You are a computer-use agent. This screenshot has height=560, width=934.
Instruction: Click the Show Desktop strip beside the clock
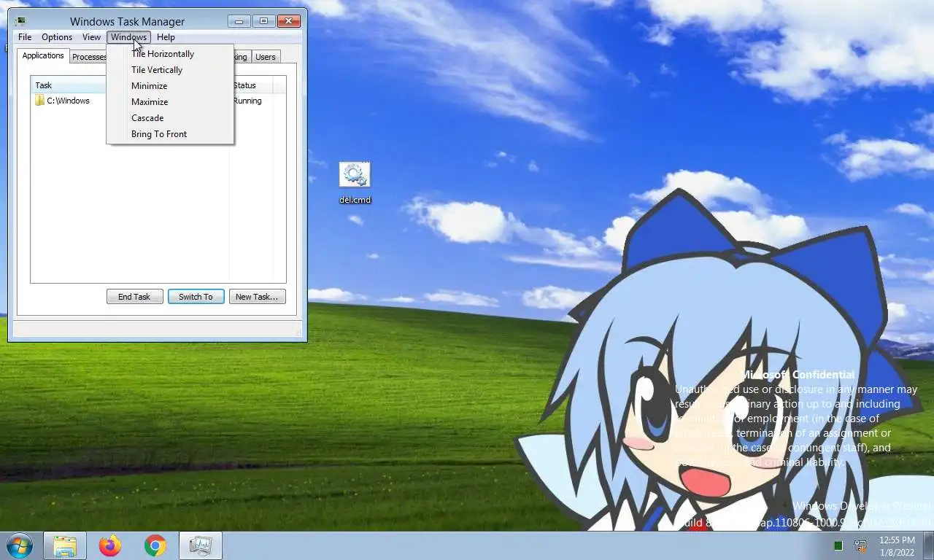tap(929, 545)
